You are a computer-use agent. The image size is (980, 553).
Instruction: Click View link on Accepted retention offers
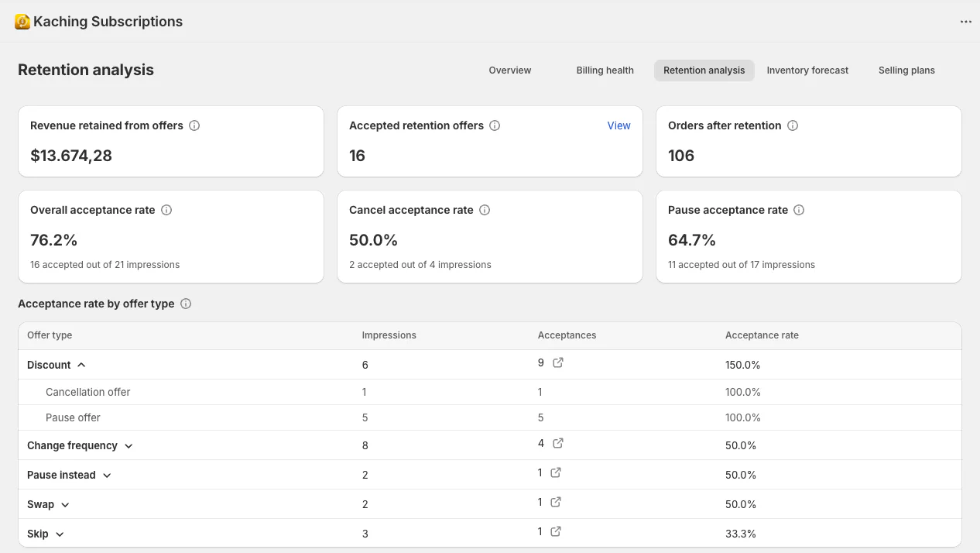tap(618, 125)
